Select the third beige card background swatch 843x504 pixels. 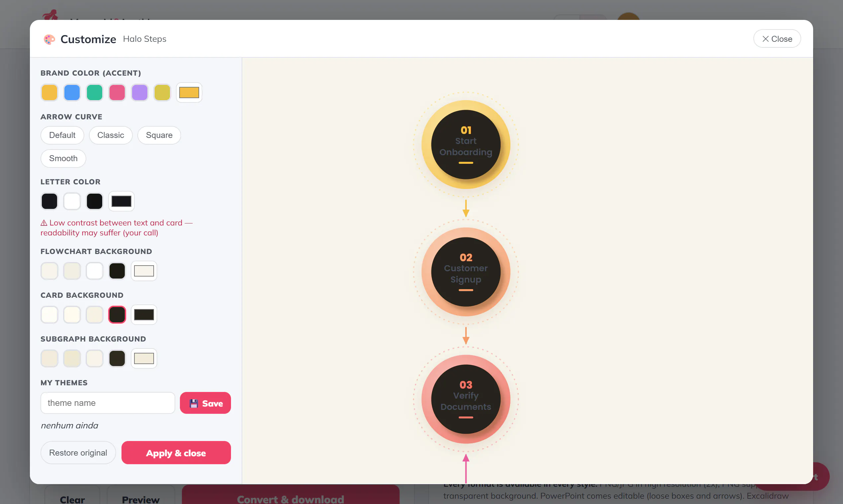coord(95,315)
